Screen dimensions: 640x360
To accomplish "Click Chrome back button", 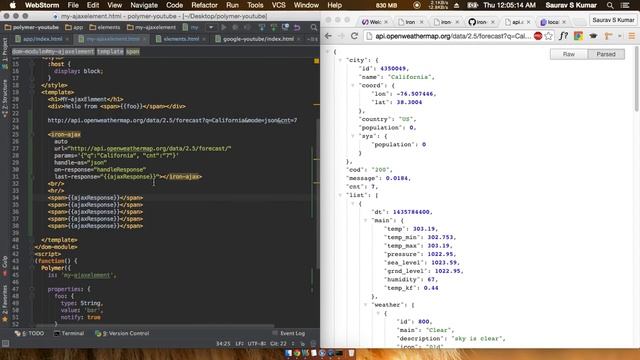I will (328, 36).
